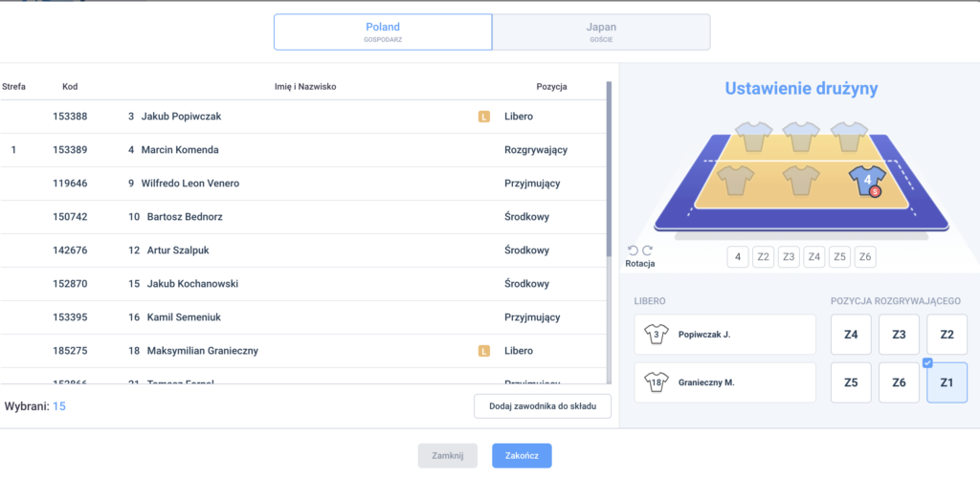Click the Libero badge for Maksymilian Granieczny
Image resolution: width=980 pixels, height=479 pixels.
484,351
